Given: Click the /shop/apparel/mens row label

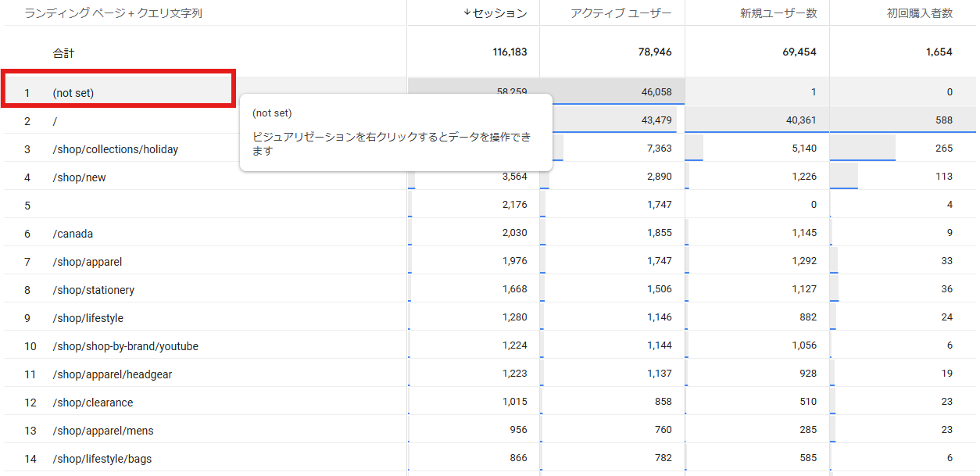Looking at the screenshot, I should [x=103, y=431].
